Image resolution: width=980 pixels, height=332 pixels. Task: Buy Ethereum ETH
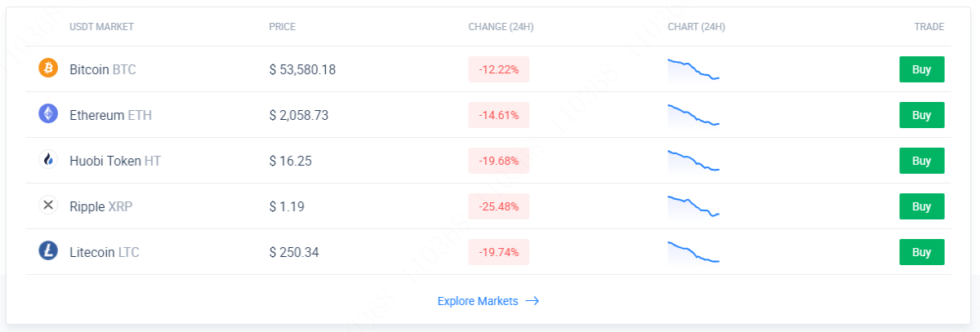[921, 115]
